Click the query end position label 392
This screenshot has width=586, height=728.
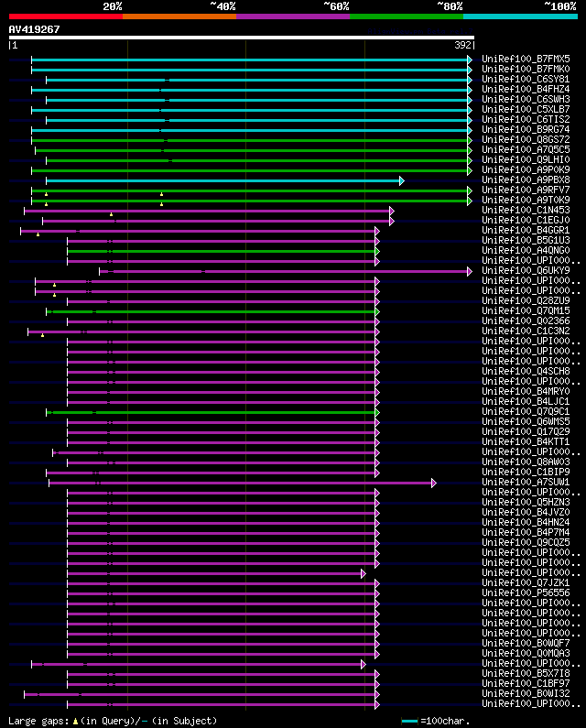pos(462,45)
